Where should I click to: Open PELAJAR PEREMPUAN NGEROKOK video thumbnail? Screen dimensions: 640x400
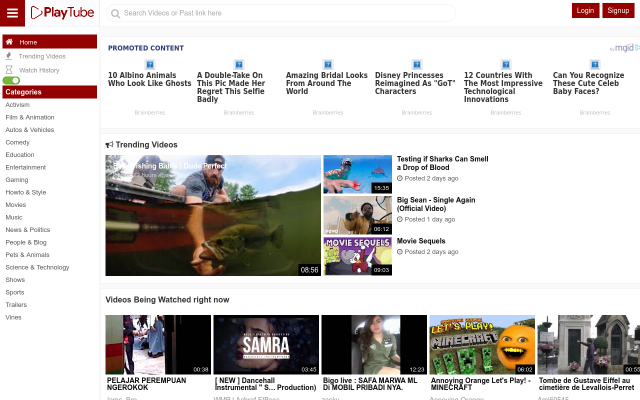[158, 344]
